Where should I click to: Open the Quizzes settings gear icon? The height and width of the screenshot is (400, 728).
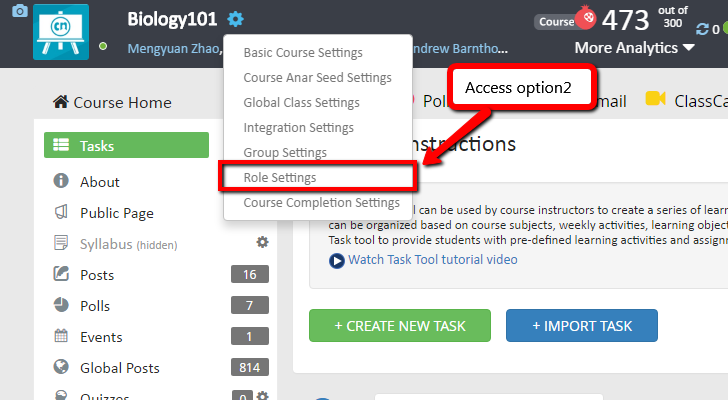click(263, 395)
